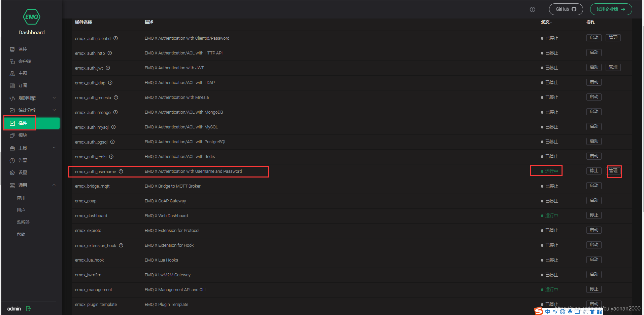Click the Sogou S icon in IME bar
Image resolution: width=644 pixels, height=315 pixels.
pos(539,311)
